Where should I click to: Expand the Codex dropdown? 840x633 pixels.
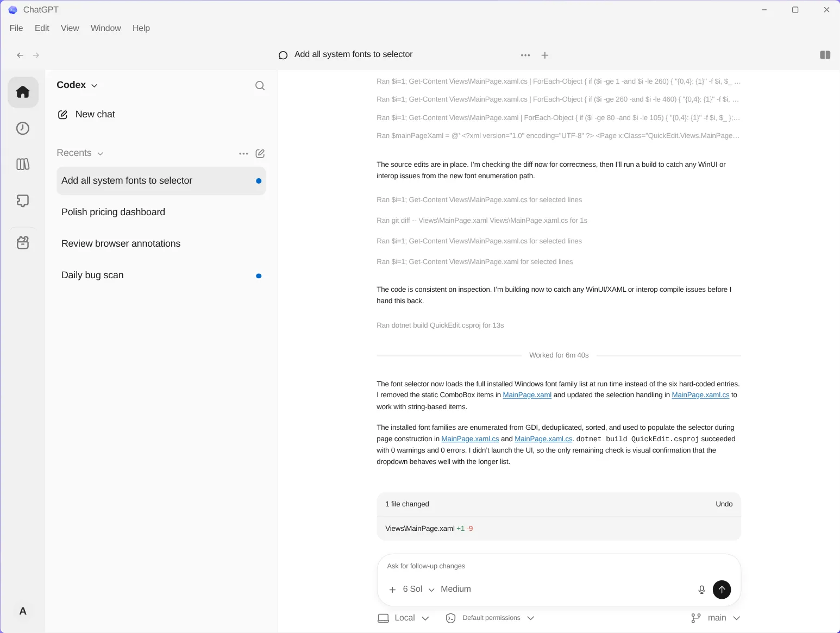(x=77, y=85)
